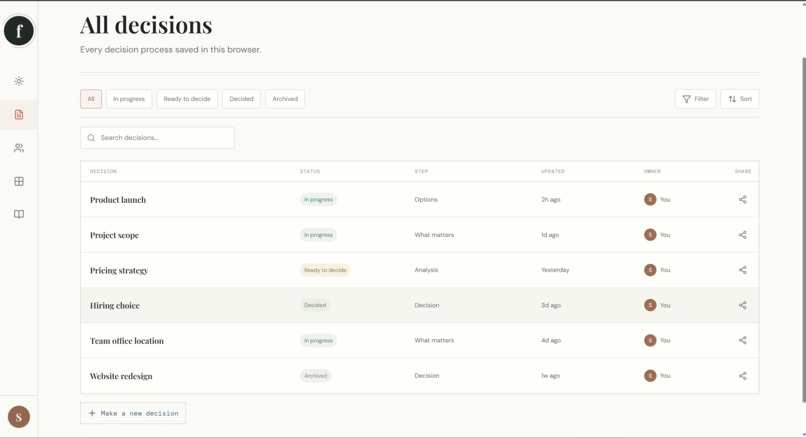
Task: Open the Hiring choice decision
Action: [115, 305]
